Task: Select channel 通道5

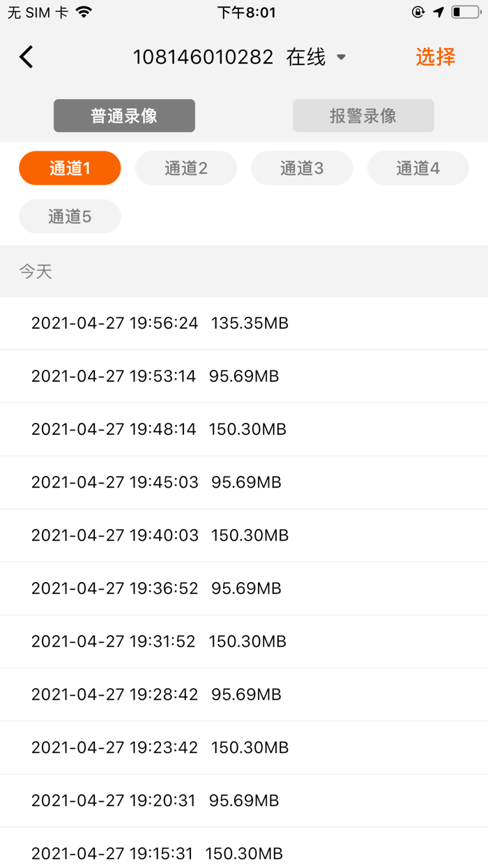Action: [x=70, y=216]
